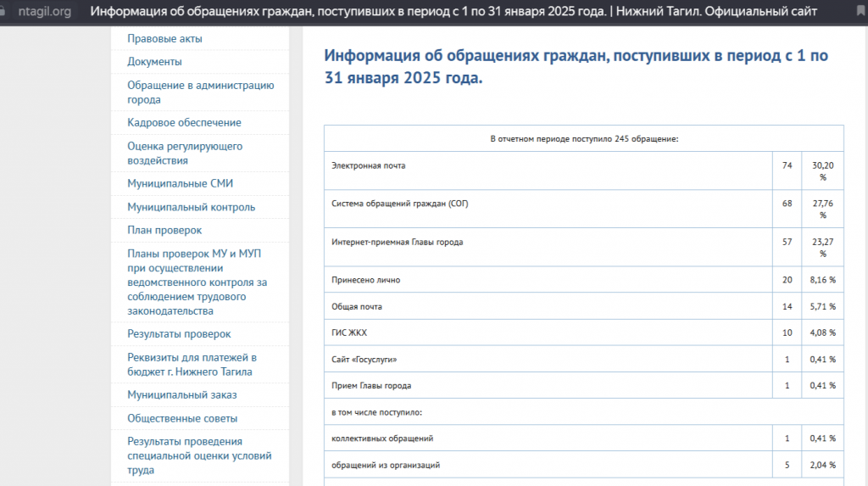Open План проверок sidebar link

coord(164,230)
